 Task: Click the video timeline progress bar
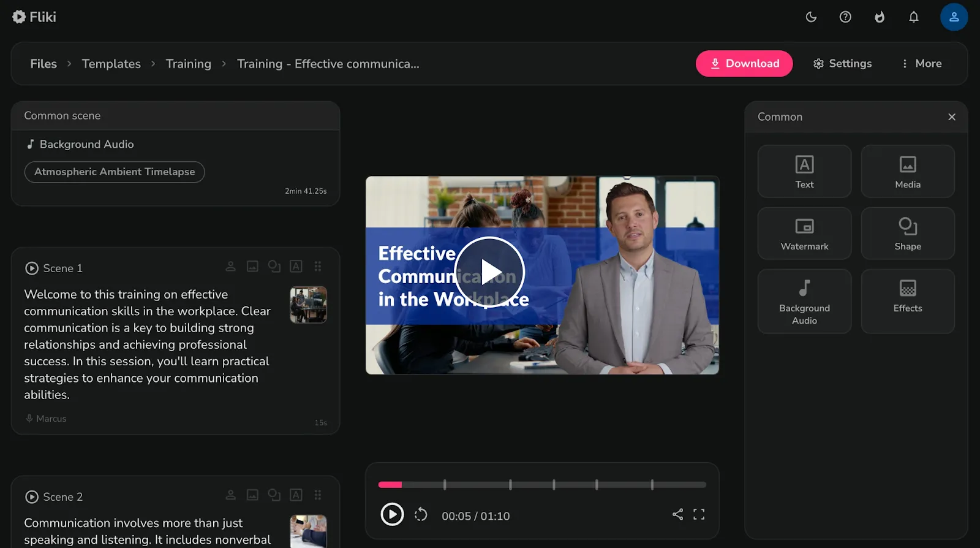542,485
